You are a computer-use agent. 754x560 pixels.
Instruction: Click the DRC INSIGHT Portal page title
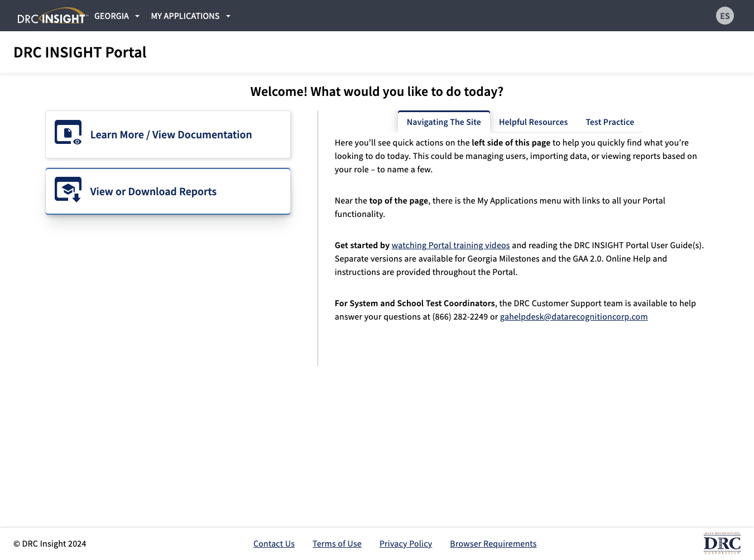click(80, 52)
